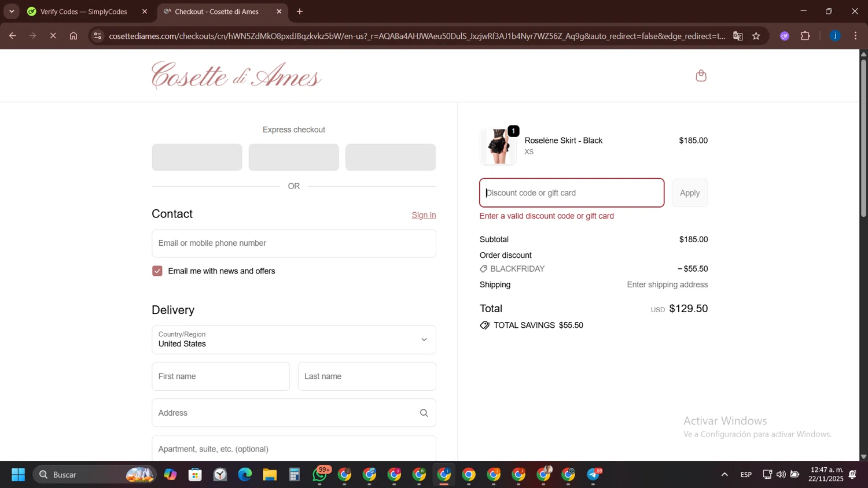This screenshot has height=488, width=868.
Task: Open Calculator from the taskbar
Action: coord(295,475)
